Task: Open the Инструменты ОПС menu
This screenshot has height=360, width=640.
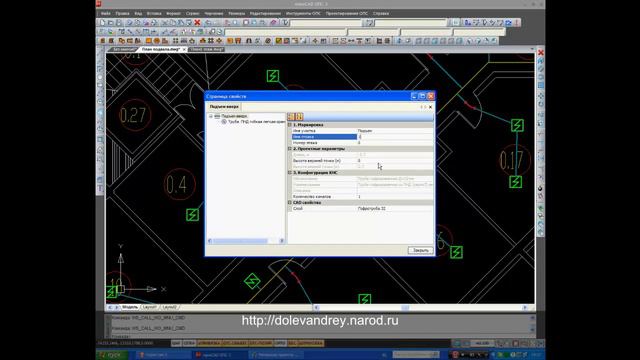Action: (303, 13)
